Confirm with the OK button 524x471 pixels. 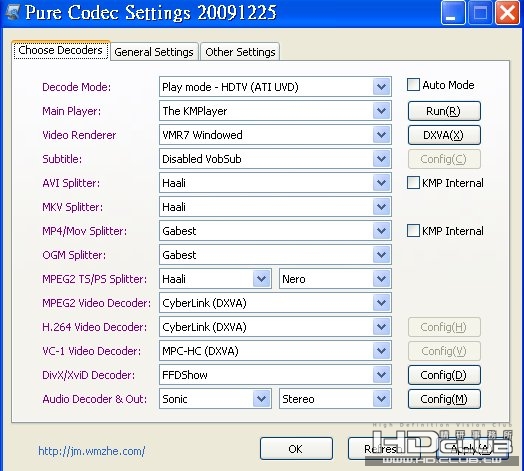pyautogui.click(x=296, y=449)
